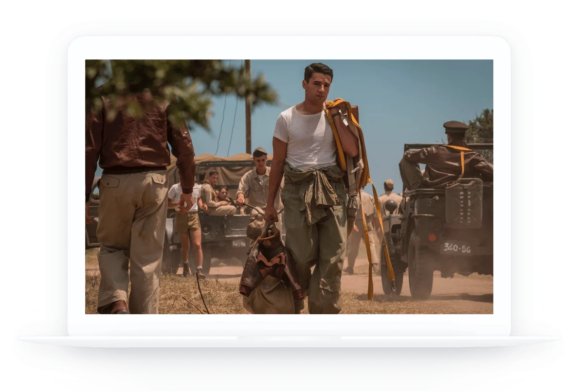Click the tree behind the right jeep
The image size is (579, 392).
click(482, 126)
